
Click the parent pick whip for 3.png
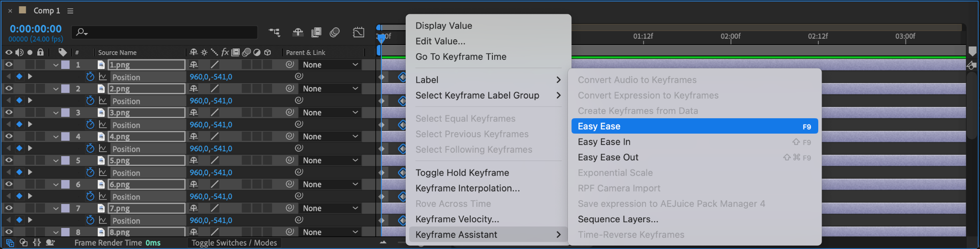point(290,113)
